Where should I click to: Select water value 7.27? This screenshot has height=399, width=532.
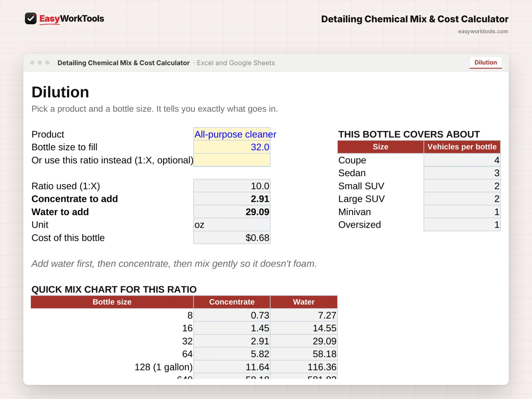pyautogui.click(x=304, y=315)
